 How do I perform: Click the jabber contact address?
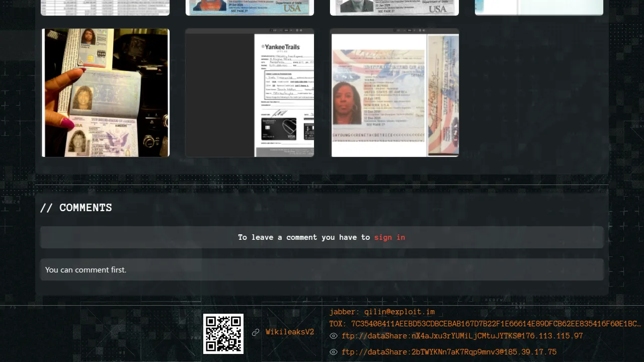[382, 312]
